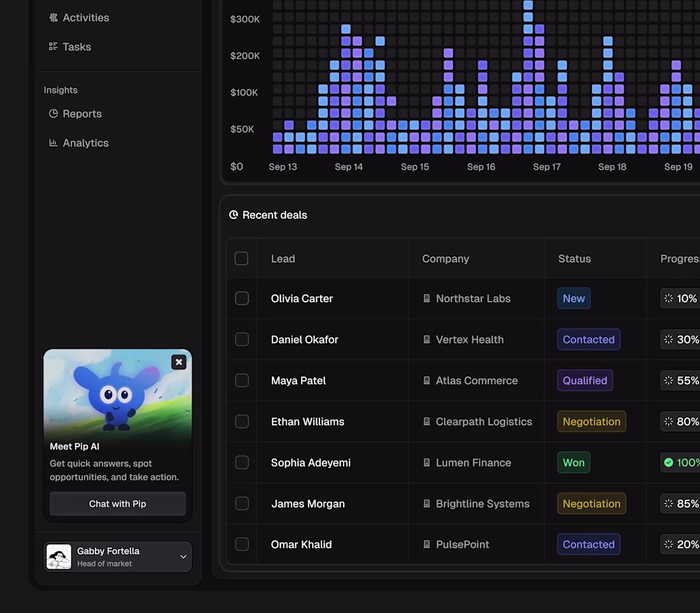Navigate to Analytics
Image resolution: width=700 pixels, height=613 pixels.
[x=79, y=143]
